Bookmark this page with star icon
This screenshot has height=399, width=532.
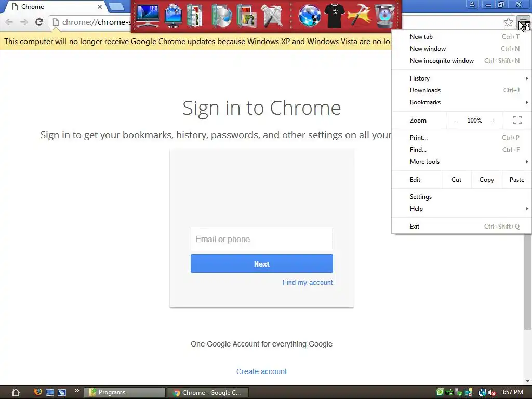coord(508,22)
